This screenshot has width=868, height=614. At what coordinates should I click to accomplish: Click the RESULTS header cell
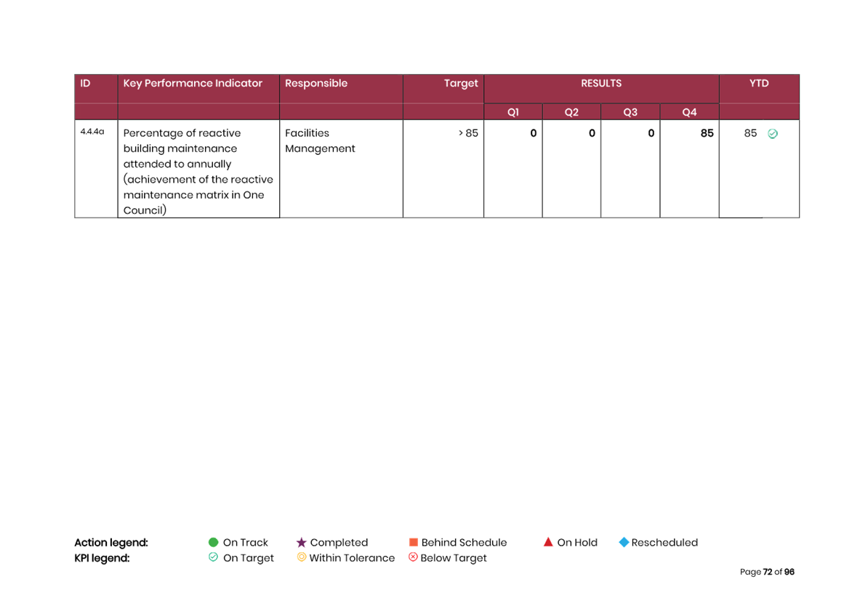601,84
